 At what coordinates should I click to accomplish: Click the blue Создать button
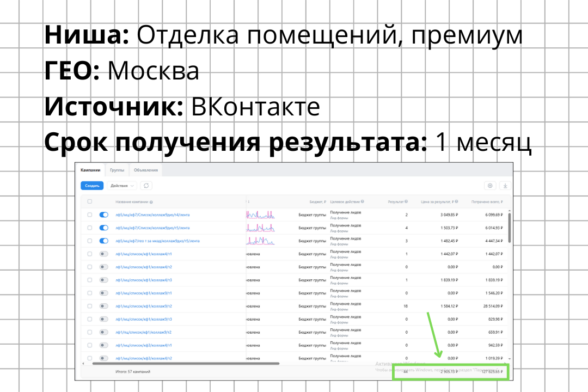click(x=92, y=186)
